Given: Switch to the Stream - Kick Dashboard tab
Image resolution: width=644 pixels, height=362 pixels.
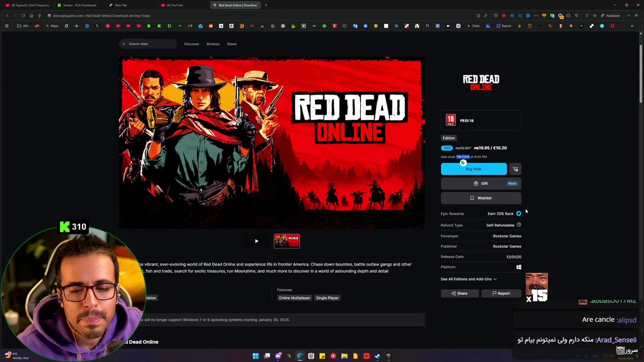Looking at the screenshot, I should tap(79, 5).
